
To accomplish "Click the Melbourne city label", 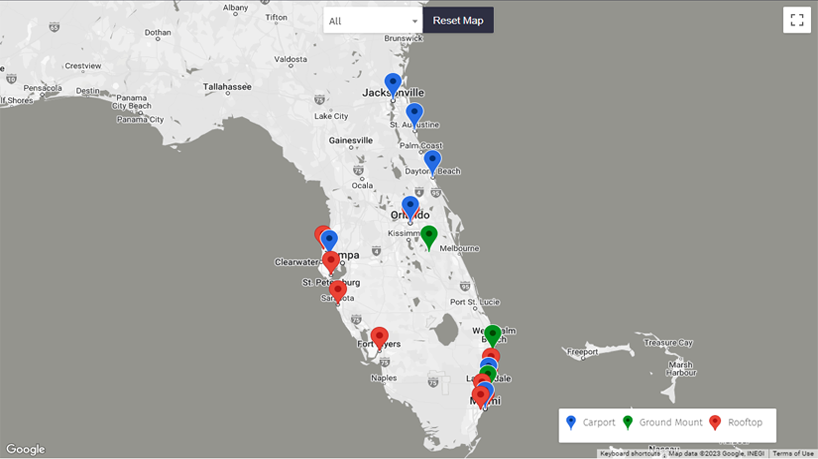I will (459, 248).
